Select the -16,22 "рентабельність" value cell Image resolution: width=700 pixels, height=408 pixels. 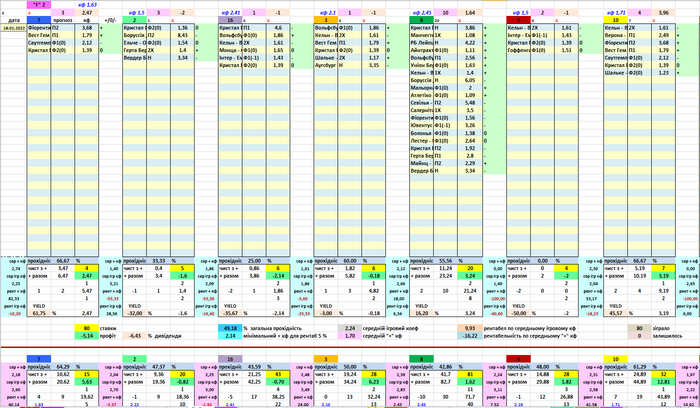pyautogui.click(x=470, y=336)
